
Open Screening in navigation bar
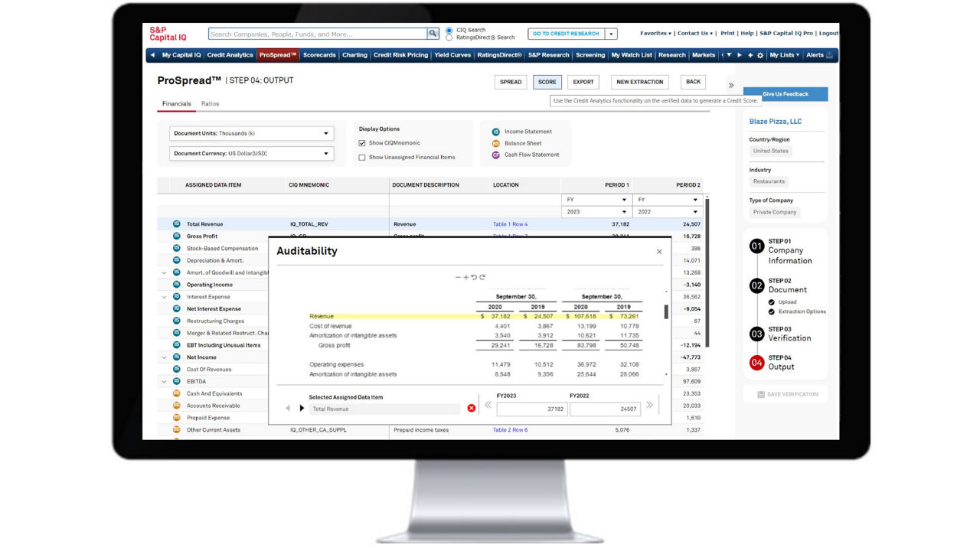[590, 55]
